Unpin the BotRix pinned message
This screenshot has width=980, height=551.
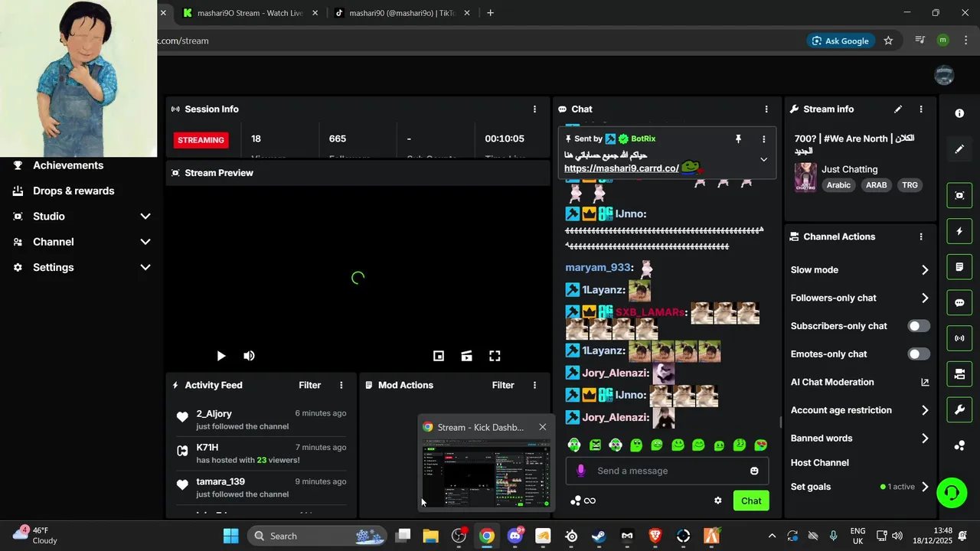(x=738, y=139)
